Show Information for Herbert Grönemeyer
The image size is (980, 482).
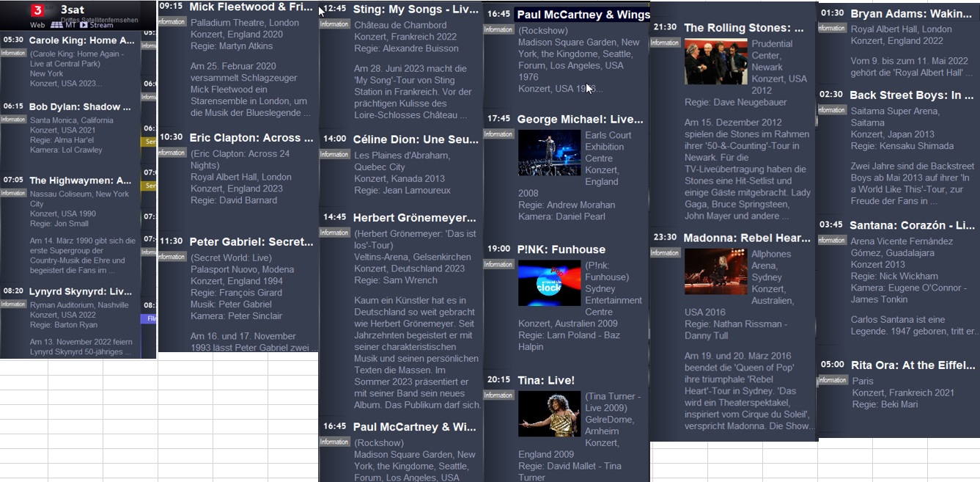(334, 233)
